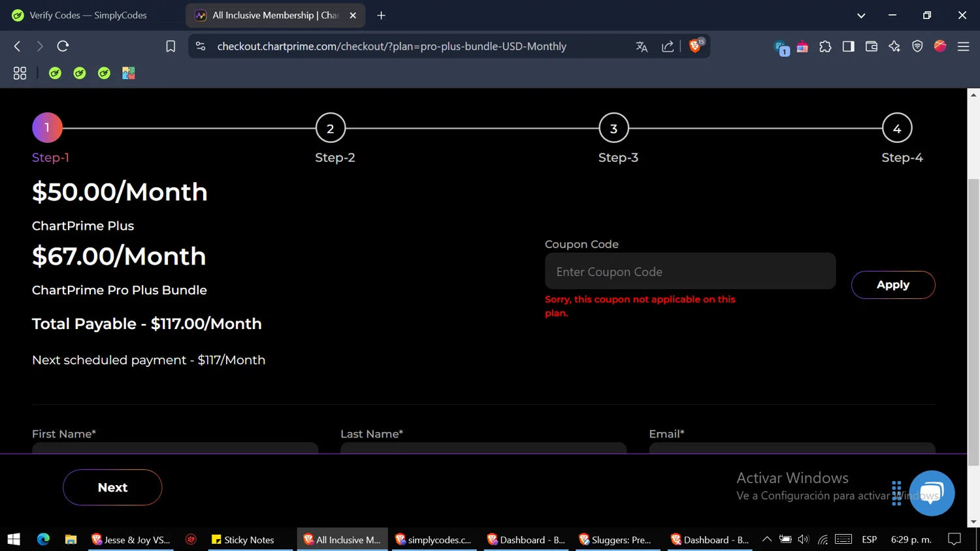980x551 pixels.
Task: Open second SimplyCodes bookmark icon
Action: click(80, 73)
